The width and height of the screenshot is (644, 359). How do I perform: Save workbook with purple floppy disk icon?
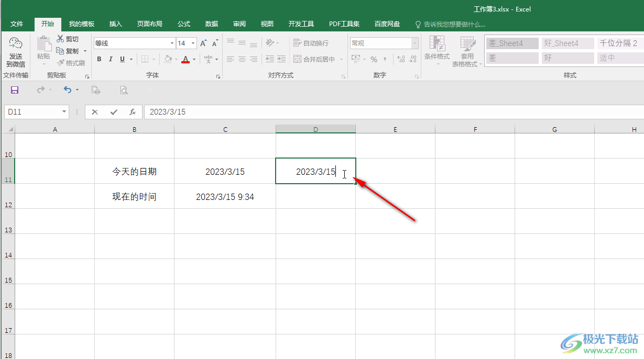[x=15, y=90]
